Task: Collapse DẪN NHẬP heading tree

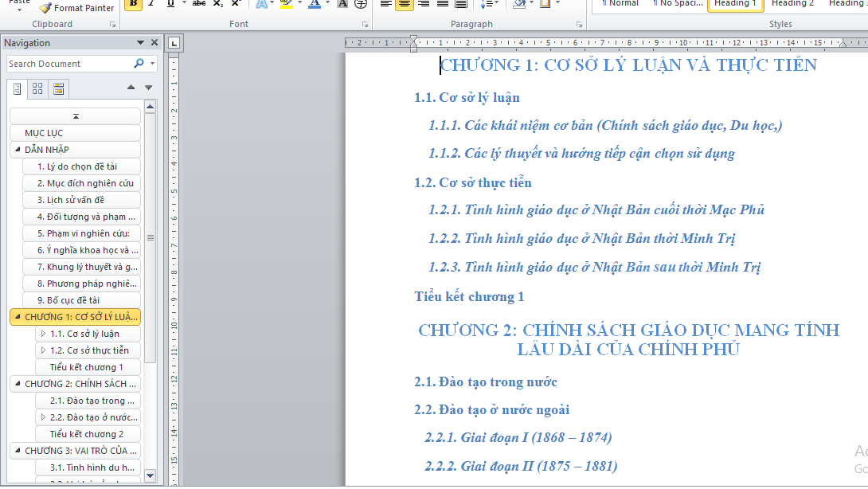Action: pyautogui.click(x=18, y=150)
